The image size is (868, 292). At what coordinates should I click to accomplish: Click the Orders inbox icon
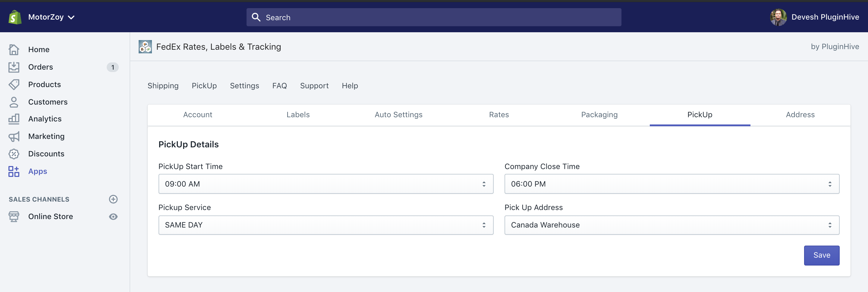[14, 67]
